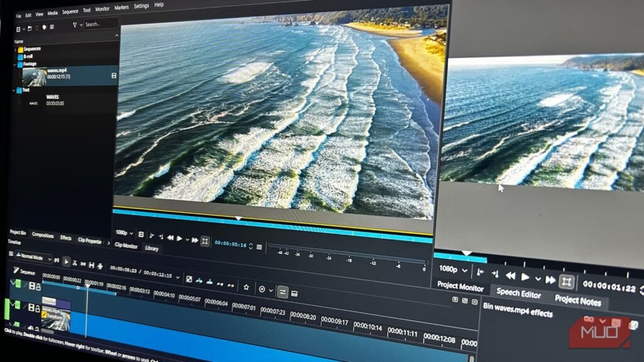The height and width of the screenshot is (362, 644).
Task: Toggle the lock on the top video track
Action: point(38,287)
